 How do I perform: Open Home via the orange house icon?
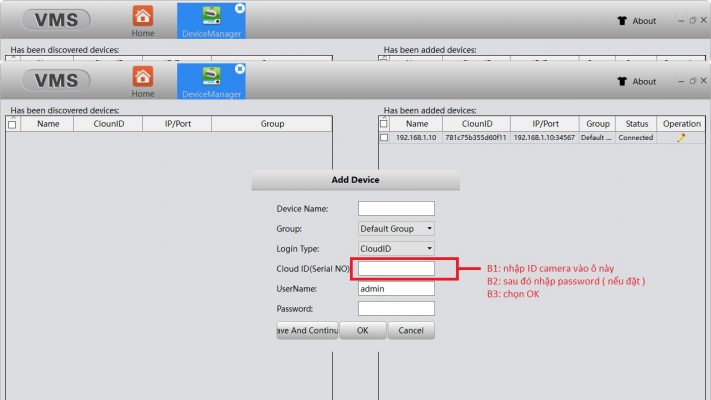(143, 77)
